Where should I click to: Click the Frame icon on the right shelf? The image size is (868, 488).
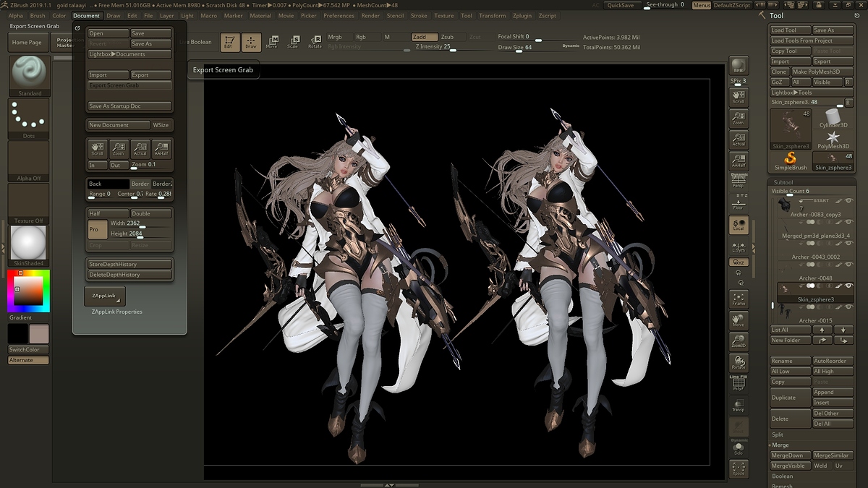click(738, 299)
